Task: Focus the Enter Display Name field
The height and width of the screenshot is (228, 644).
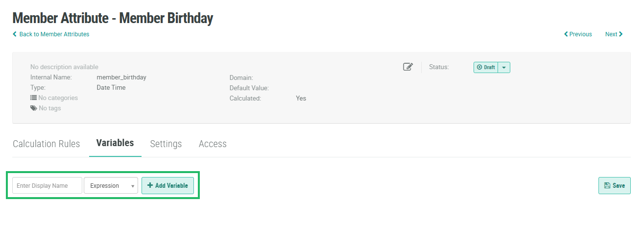Action: coord(47,186)
